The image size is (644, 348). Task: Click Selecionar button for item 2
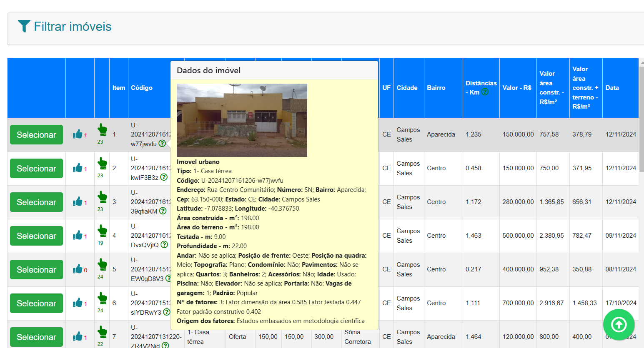[x=36, y=169]
